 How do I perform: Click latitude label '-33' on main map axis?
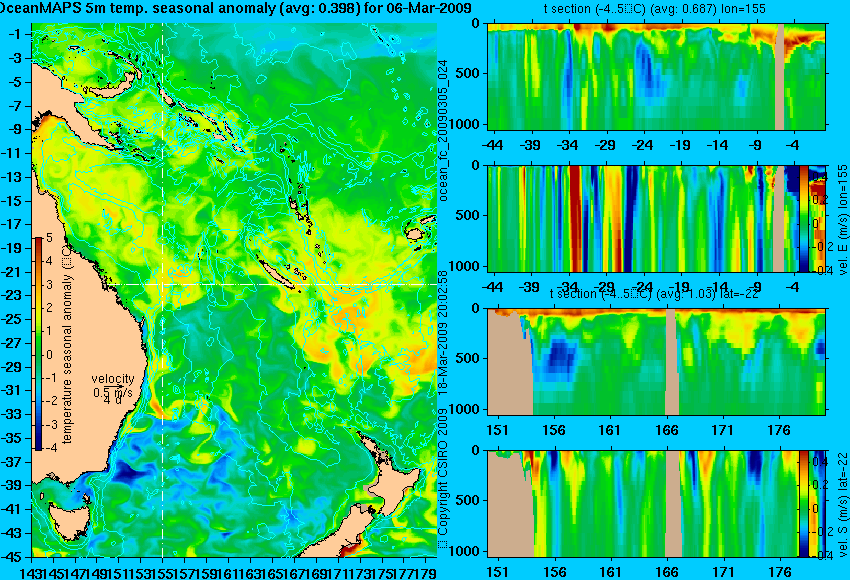pos(12,415)
